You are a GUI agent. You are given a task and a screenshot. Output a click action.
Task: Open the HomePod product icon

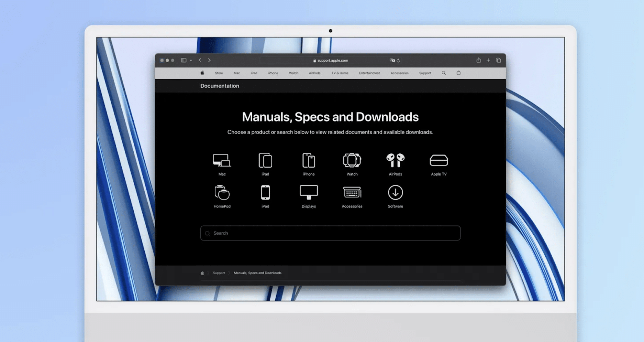point(222,193)
